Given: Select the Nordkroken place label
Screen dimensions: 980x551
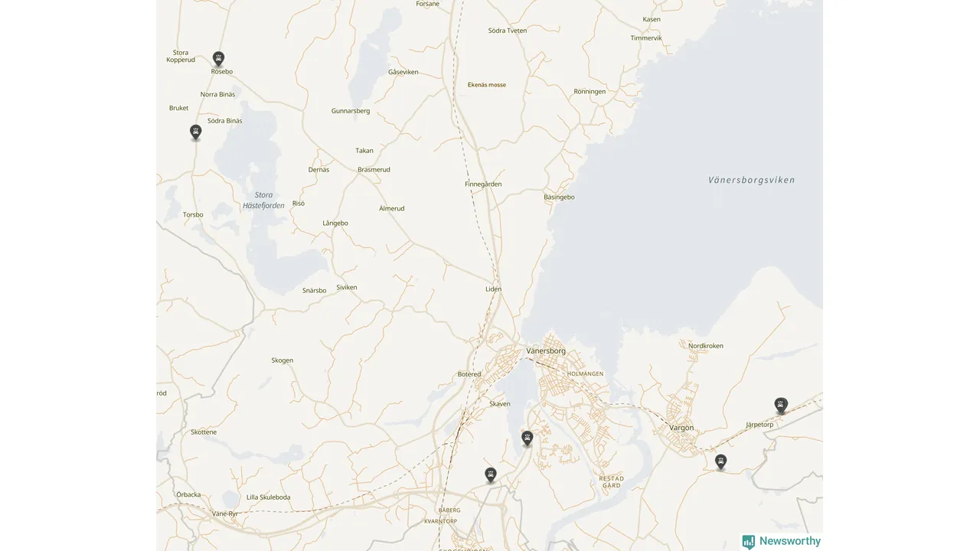Looking at the screenshot, I should point(705,346).
